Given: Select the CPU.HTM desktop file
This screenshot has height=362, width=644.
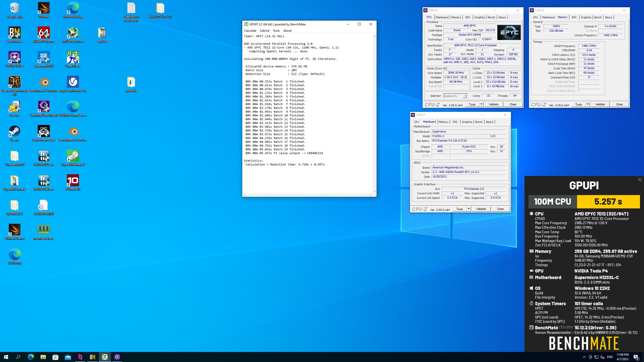Looking at the screenshot, I should (x=15, y=257).
